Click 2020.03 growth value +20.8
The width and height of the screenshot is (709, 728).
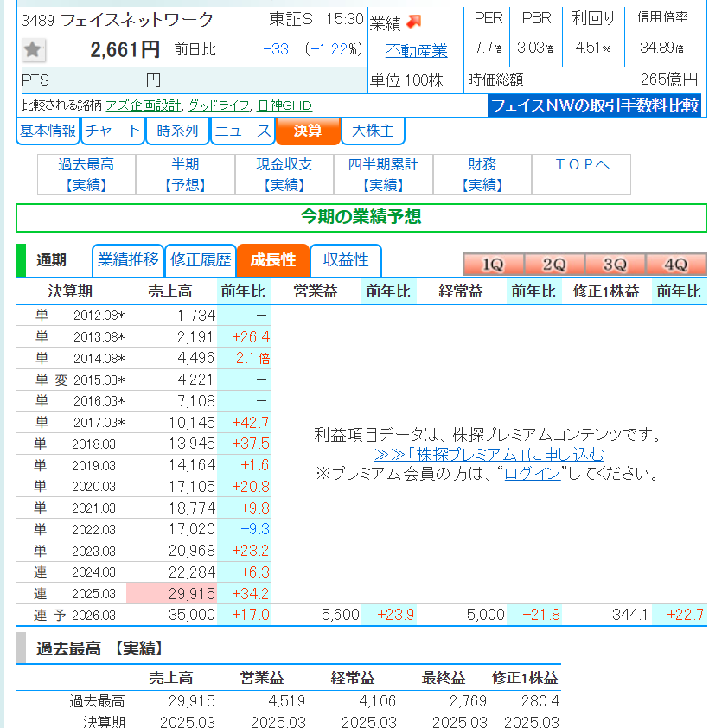click(251, 487)
